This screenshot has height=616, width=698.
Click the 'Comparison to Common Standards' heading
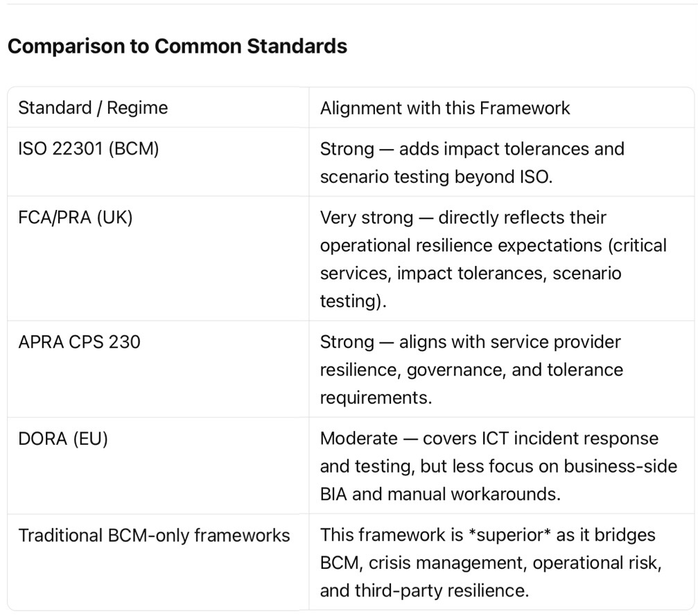point(177,46)
